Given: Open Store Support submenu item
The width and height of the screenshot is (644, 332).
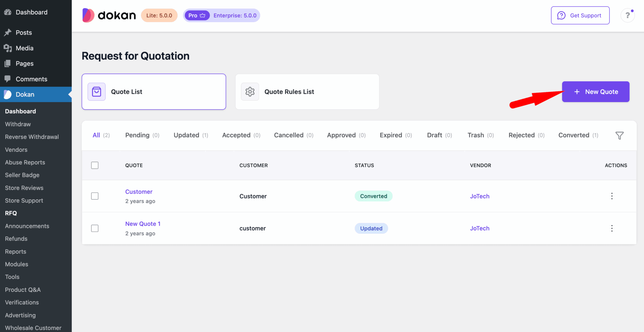Looking at the screenshot, I should [24, 201].
